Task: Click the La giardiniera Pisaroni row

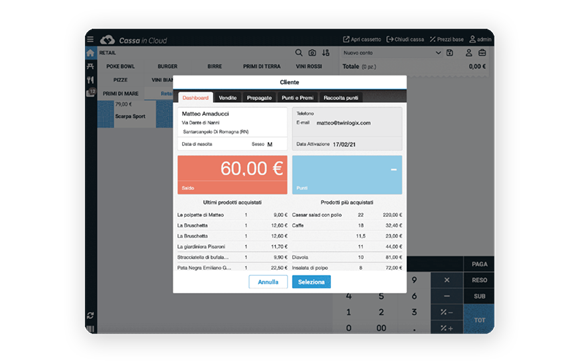Action: [x=233, y=247]
